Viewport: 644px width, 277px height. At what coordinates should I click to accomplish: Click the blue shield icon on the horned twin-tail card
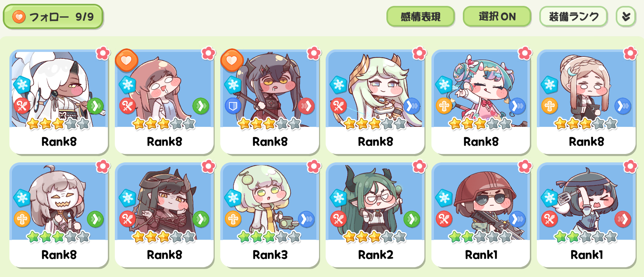click(233, 106)
